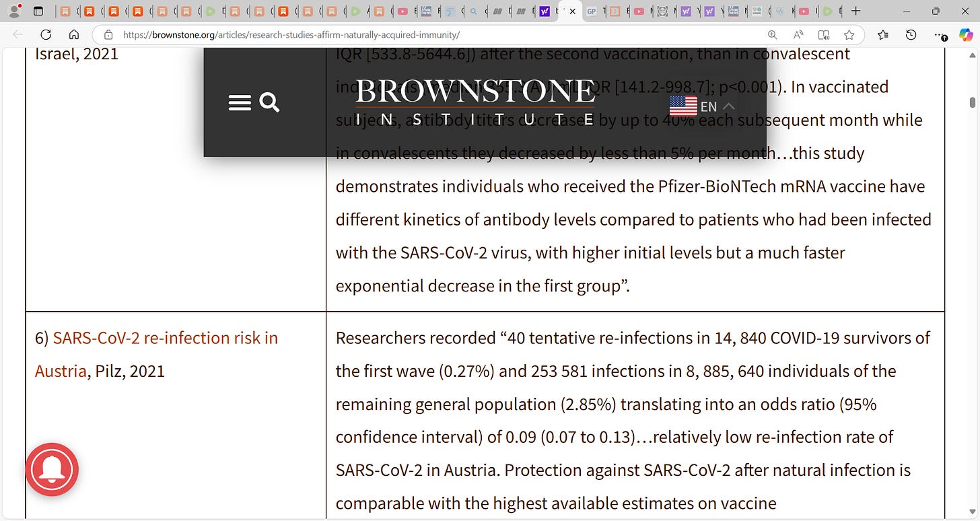Switch to the face-icon tab
Viewport: 980px width, 521px height.
tap(663, 11)
